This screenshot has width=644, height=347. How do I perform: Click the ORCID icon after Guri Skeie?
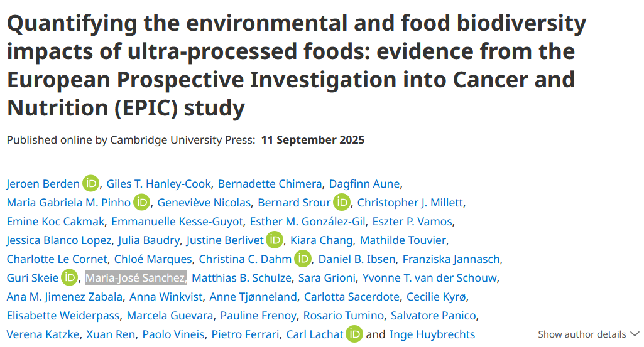point(70,278)
